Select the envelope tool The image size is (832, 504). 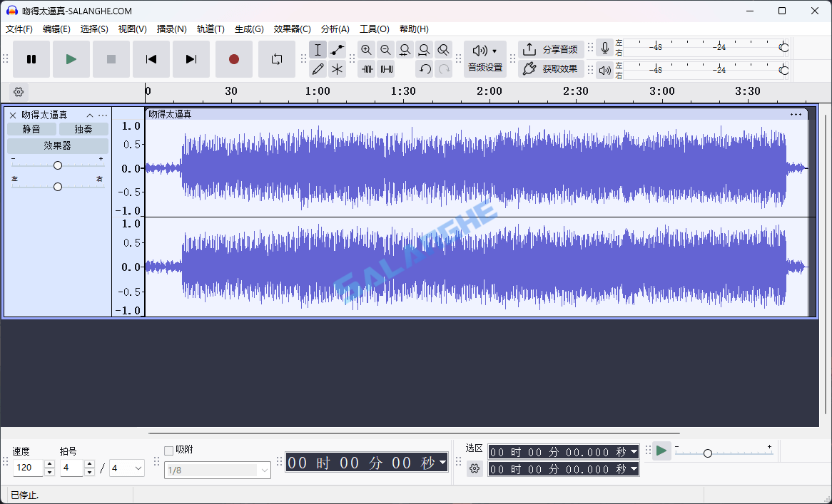337,49
